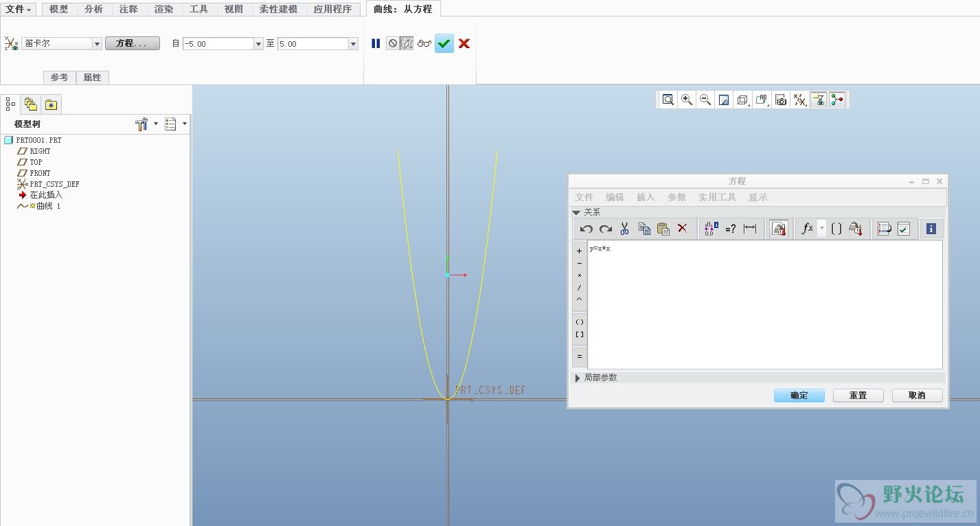
Task: Open the datum display filters icon
Action: [799, 100]
